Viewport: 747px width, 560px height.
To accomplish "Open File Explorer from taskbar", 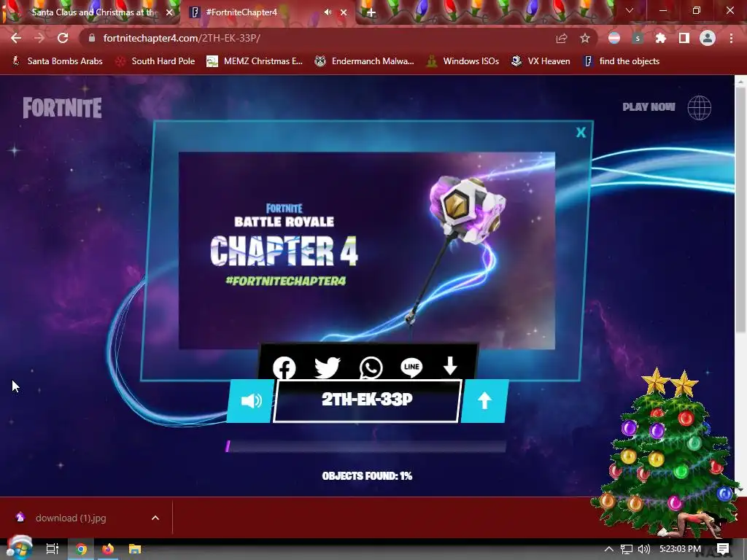I will click(x=135, y=550).
